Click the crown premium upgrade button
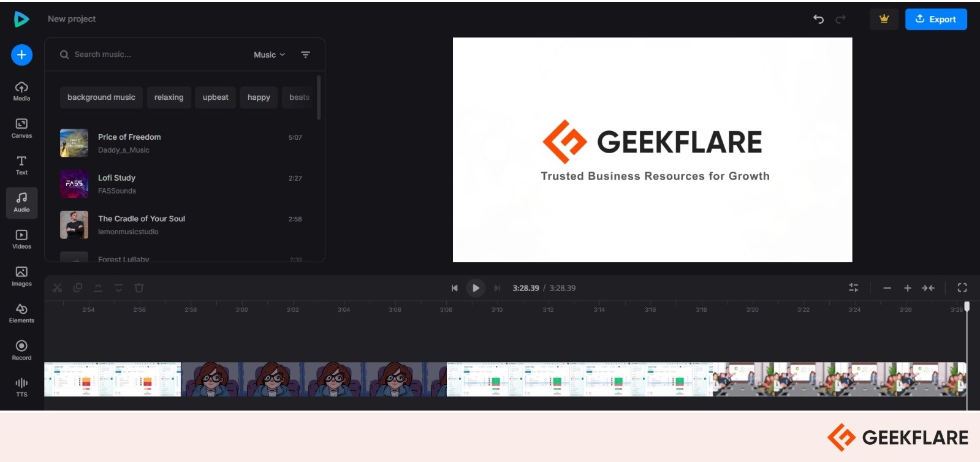The height and width of the screenshot is (462, 980). click(884, 19)
